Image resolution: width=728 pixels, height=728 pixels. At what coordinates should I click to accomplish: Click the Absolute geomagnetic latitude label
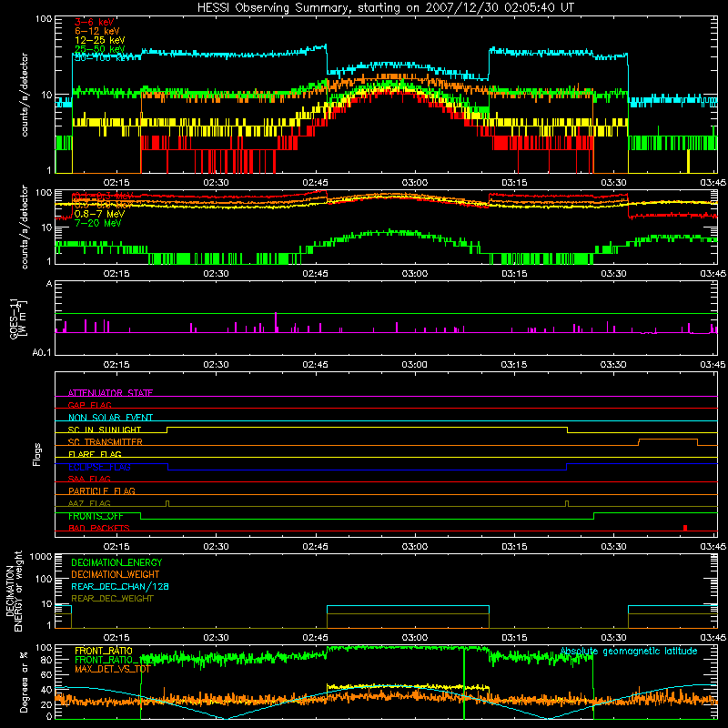tap(629, 652)
